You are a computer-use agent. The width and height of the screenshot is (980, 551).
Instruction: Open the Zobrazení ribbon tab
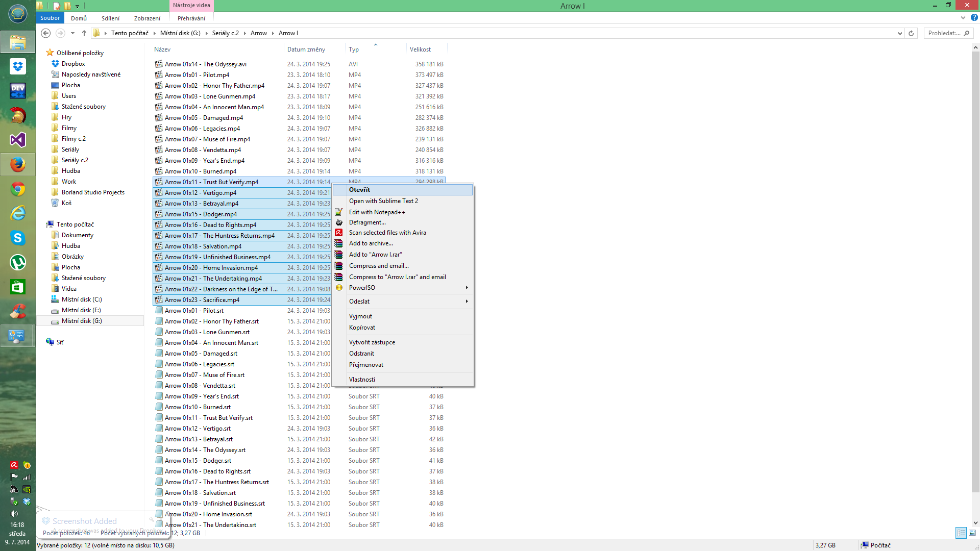147,18
